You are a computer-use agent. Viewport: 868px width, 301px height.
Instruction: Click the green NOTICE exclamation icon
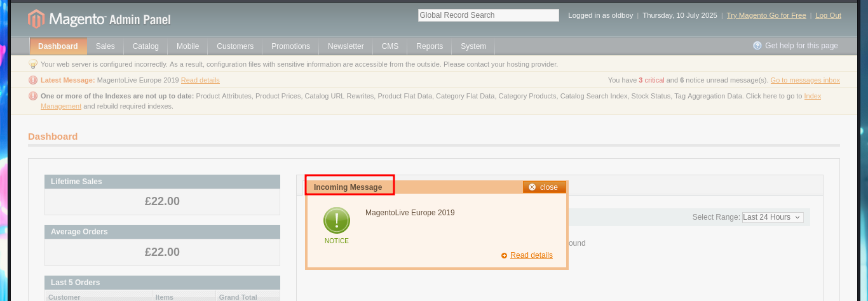pyautogui.click(x=337, y=220)
